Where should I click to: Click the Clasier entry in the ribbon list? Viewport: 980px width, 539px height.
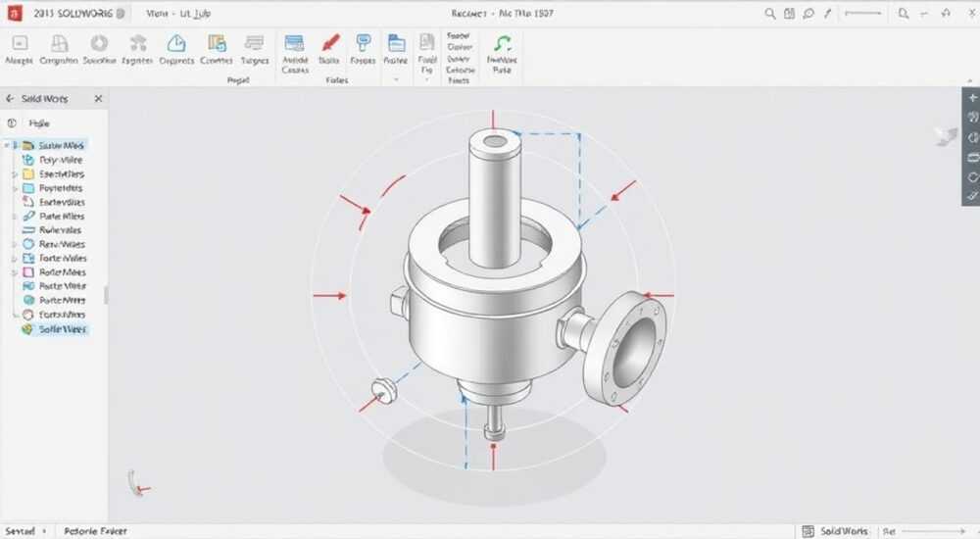(x=460, y=47)
